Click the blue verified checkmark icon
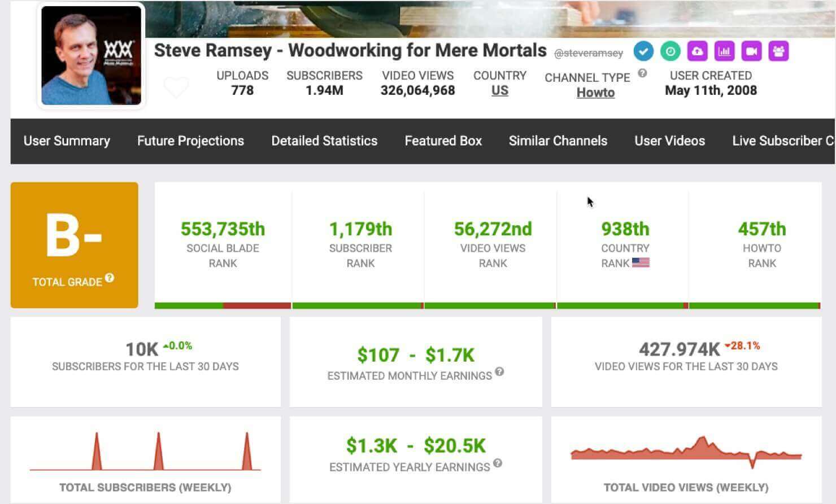This screenshot has width=836, height=504. tap(643, 51)
